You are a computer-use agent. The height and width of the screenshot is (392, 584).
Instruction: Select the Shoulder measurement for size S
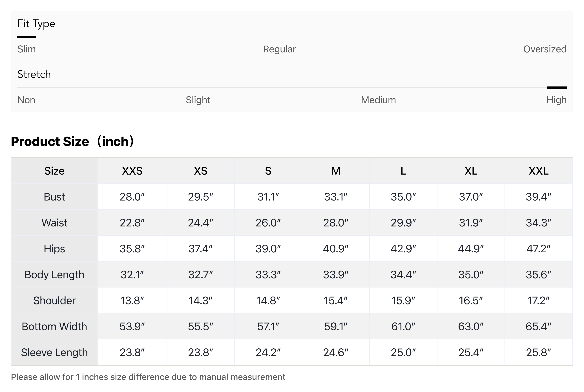[x=268, y=300]
